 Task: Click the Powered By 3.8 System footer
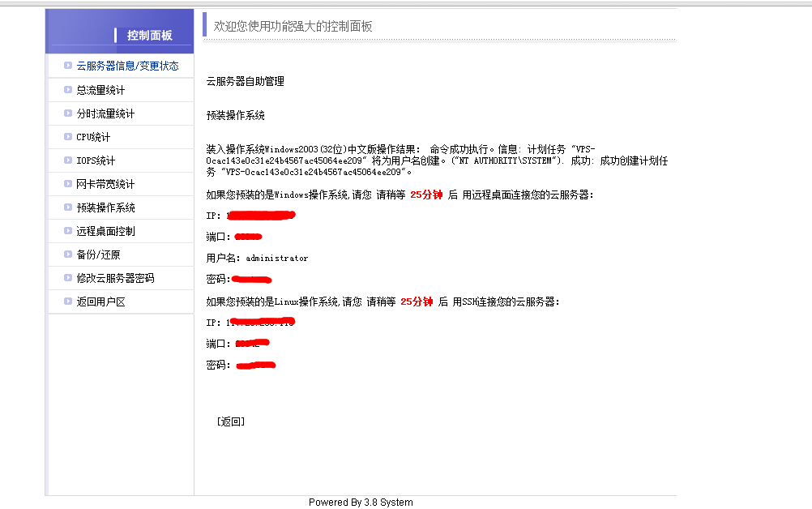[x=361, y=503]
